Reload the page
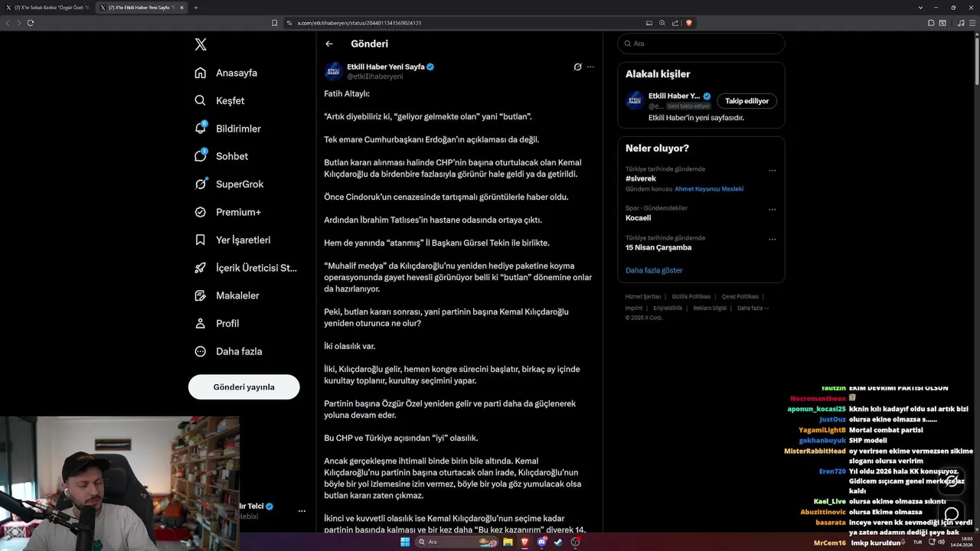Viewport: 980px width, 551px height. pos(31,23)
